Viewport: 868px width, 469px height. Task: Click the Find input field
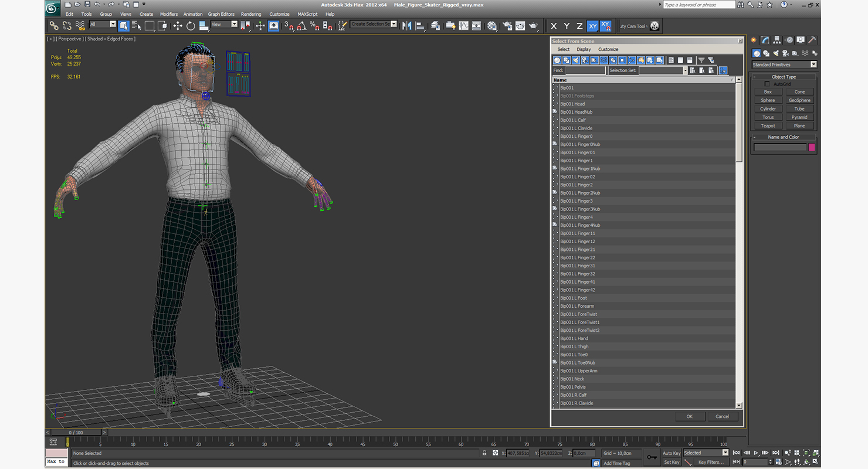(x=585, y=70)
